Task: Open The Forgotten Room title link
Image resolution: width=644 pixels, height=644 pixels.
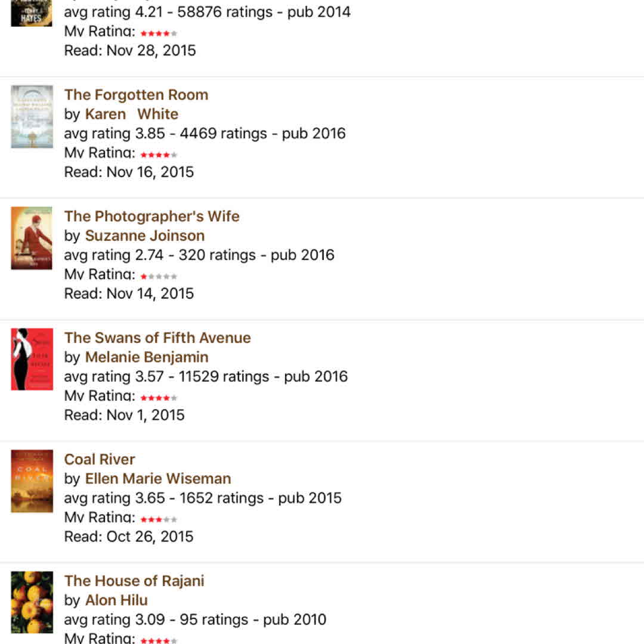Action: (x=136, y=95)
